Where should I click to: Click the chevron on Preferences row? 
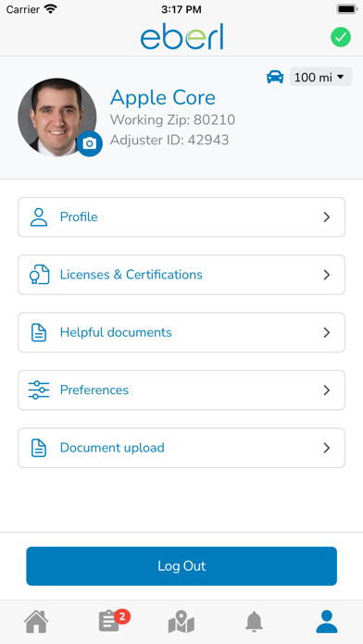327,390
